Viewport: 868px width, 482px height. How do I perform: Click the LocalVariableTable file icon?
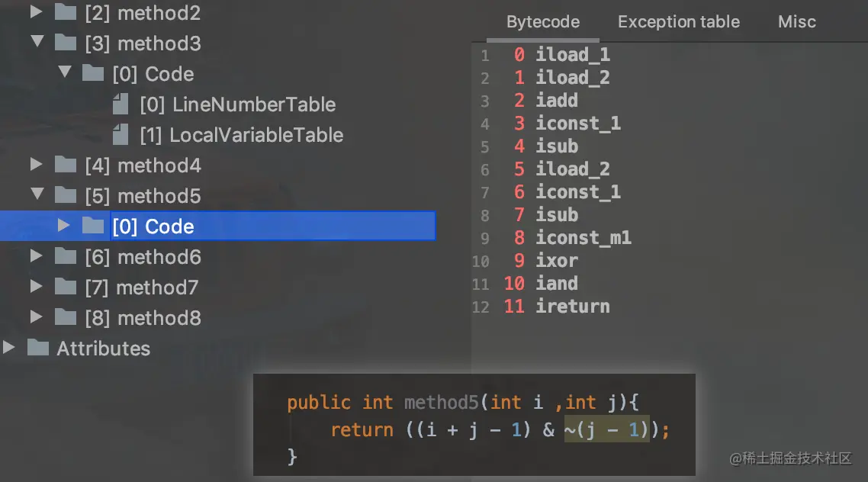pyautogui.click(x=120, y=134)
